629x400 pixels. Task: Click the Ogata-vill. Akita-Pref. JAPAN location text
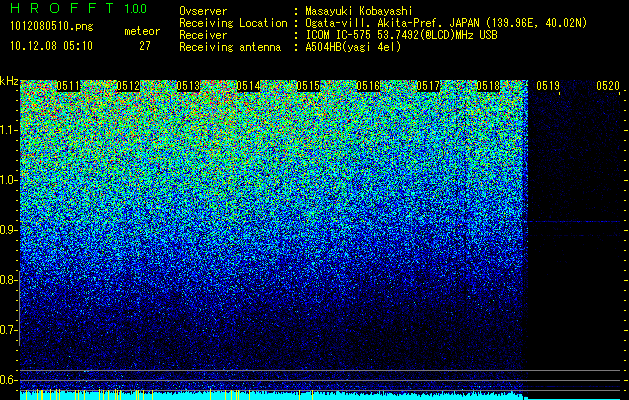point(446,23)
